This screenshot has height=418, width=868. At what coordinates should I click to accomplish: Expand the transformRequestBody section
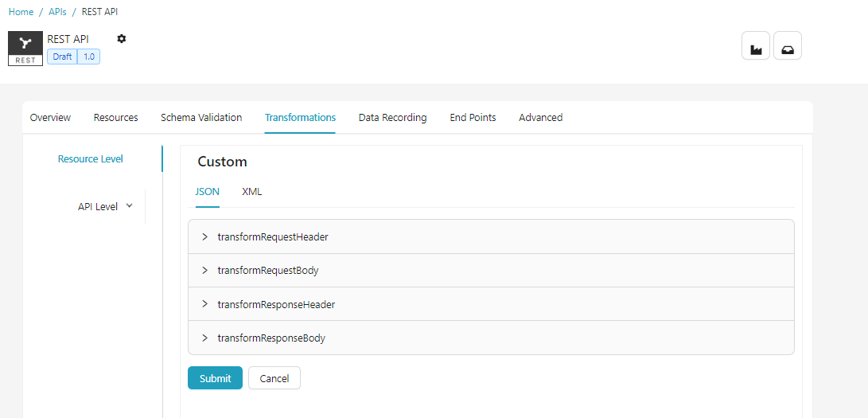[x=205, y=271]
